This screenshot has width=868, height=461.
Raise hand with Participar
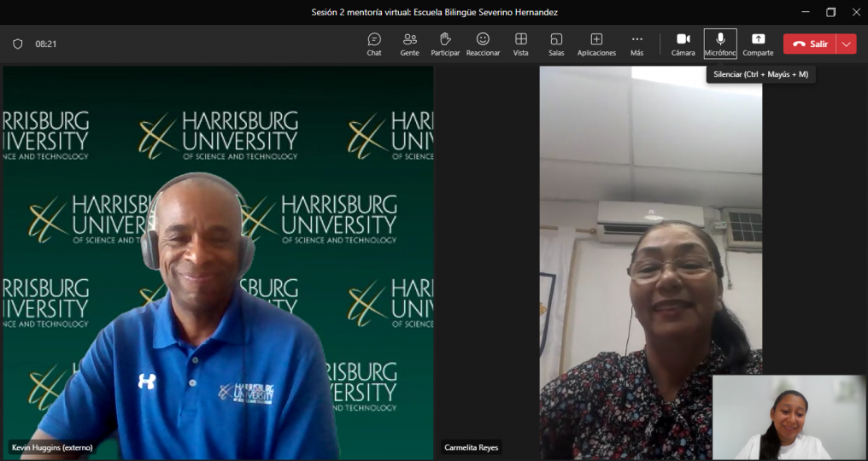445,44
